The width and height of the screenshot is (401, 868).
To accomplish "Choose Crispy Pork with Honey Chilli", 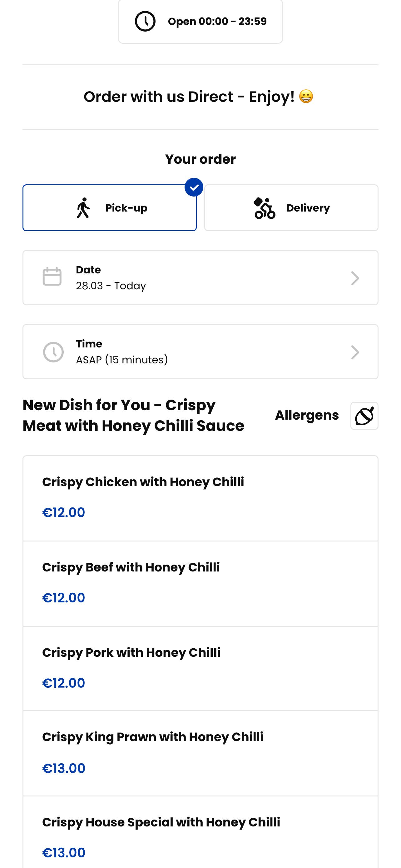I will (x=200, y=669).
